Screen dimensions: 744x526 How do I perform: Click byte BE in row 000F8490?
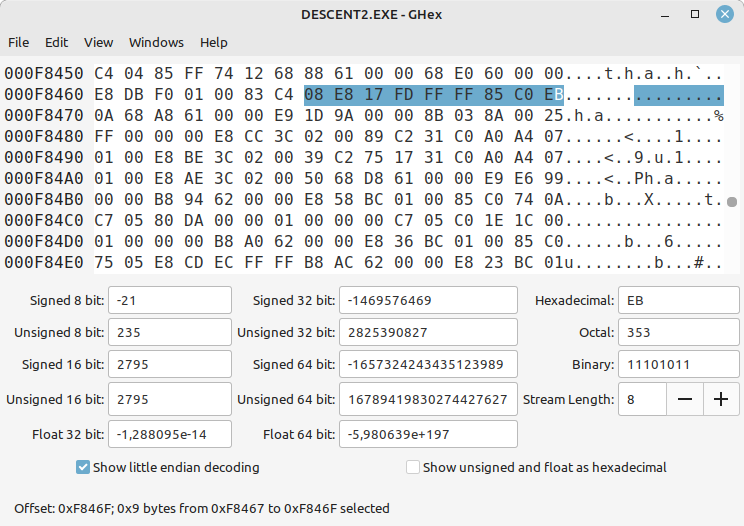click(x=194, y=157)
